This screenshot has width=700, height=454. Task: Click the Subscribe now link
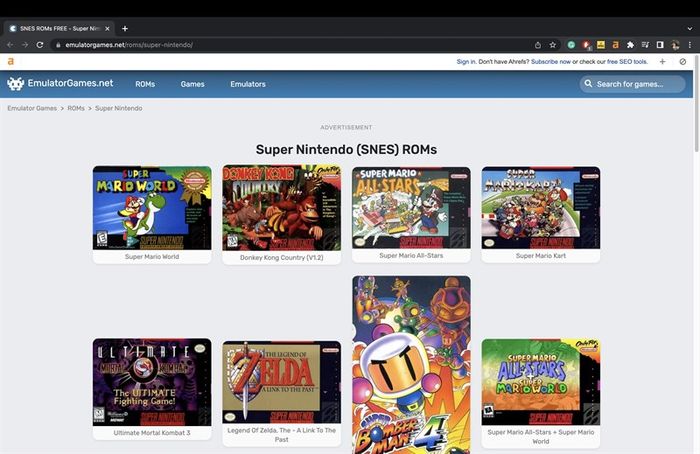tap(550, 62)
